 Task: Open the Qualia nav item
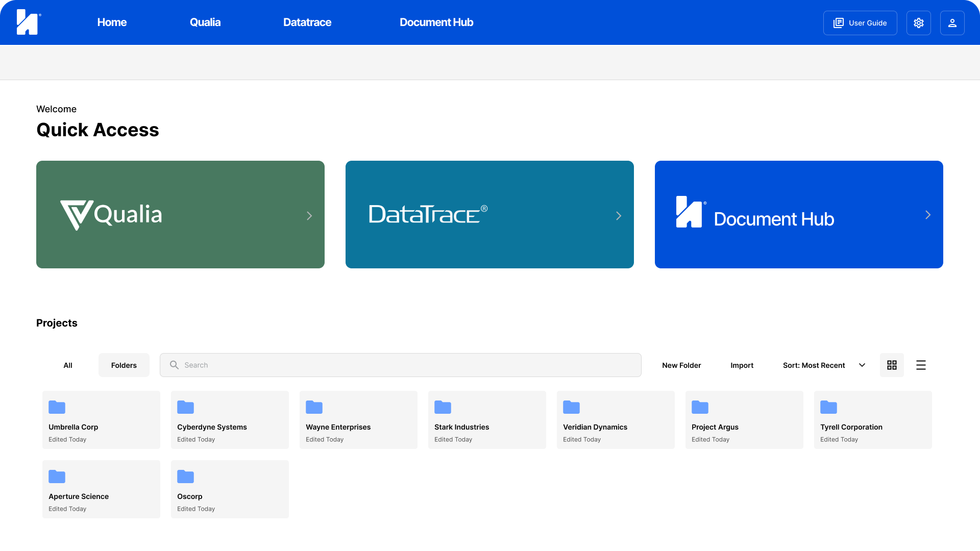pos(205,22)
